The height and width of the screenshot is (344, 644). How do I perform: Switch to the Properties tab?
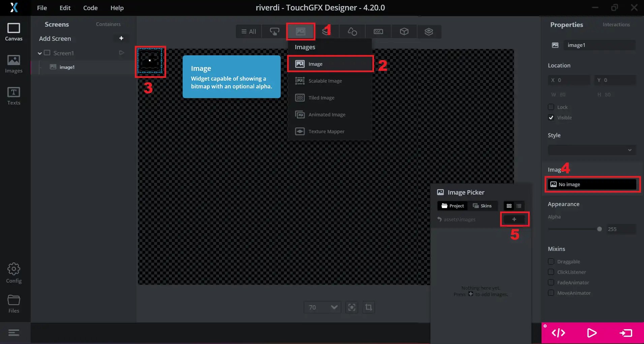pos(566,25)
